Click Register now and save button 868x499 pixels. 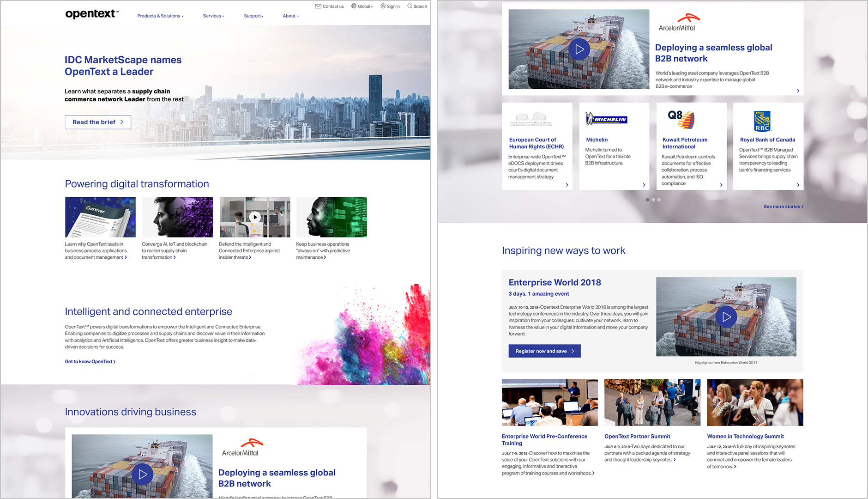(544, 351)
